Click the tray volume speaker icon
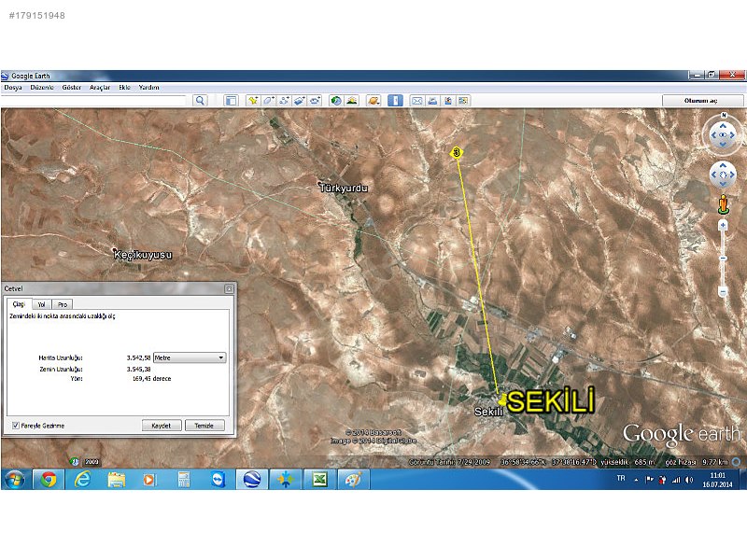 tap(689, 480)
